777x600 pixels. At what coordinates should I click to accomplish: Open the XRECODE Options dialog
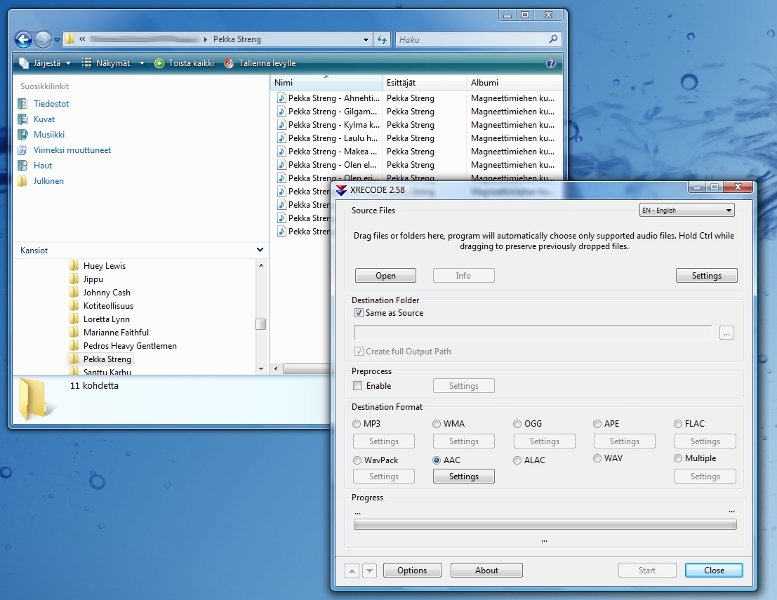412,570
